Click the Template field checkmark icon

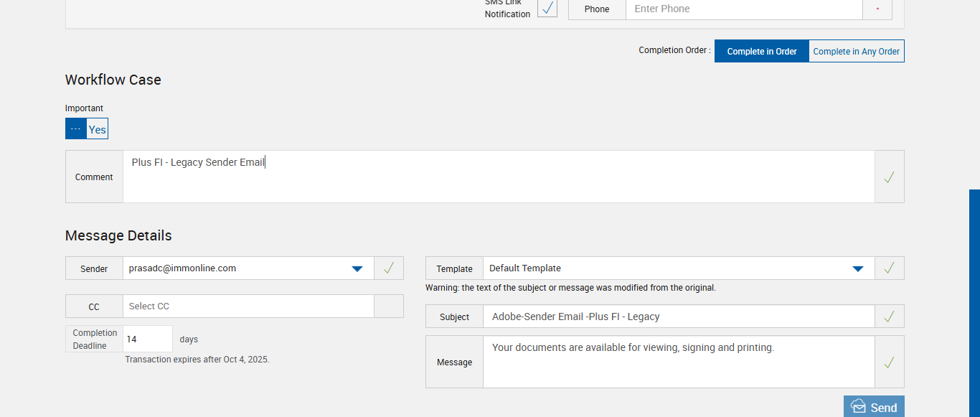coord(889,268)
